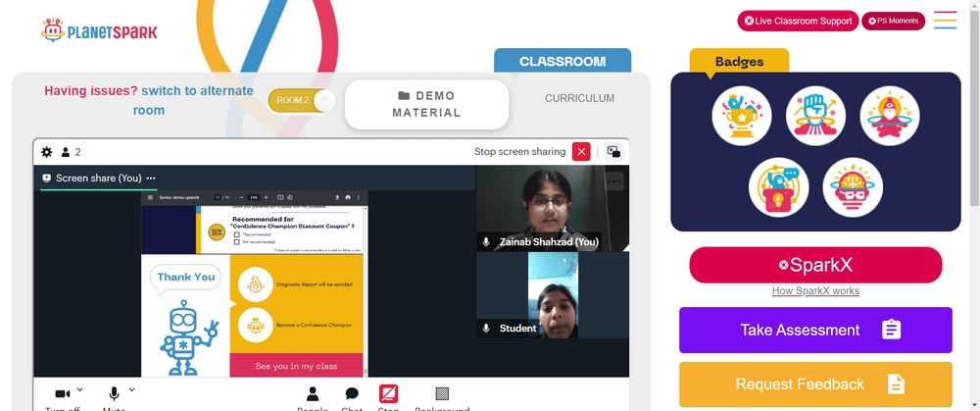Zoom in on the shared PDF viewer

tap(267, 197)
